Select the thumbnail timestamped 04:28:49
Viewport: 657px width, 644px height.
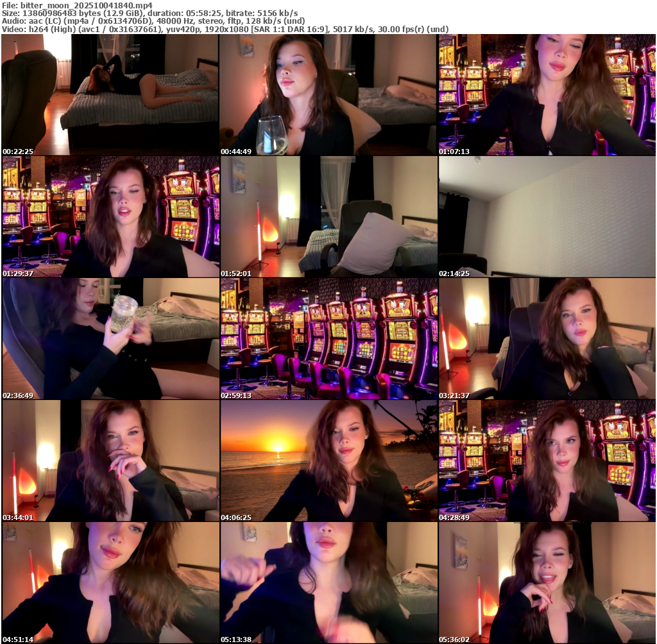[x=547, y=461]
